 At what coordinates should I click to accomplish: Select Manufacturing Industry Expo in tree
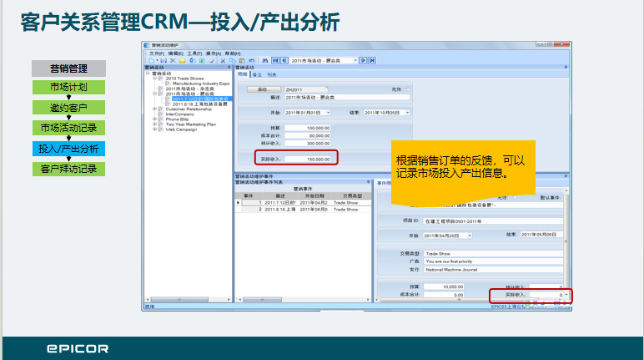[201, 84]
